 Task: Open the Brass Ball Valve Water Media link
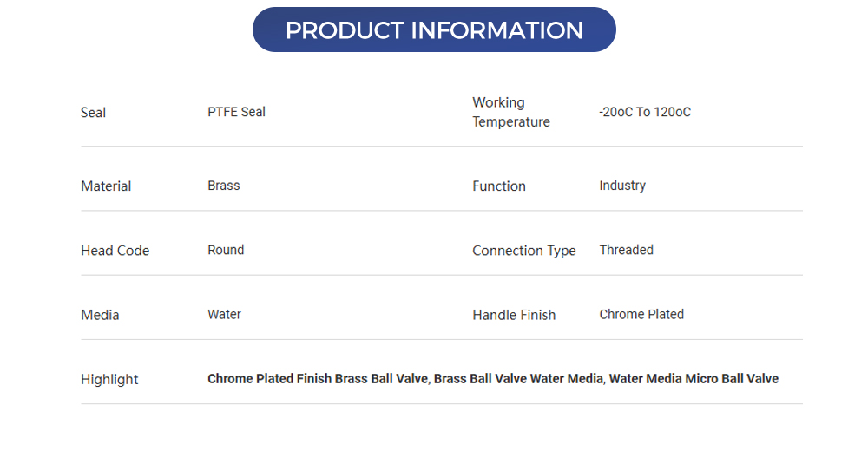[x=518, y=379]
